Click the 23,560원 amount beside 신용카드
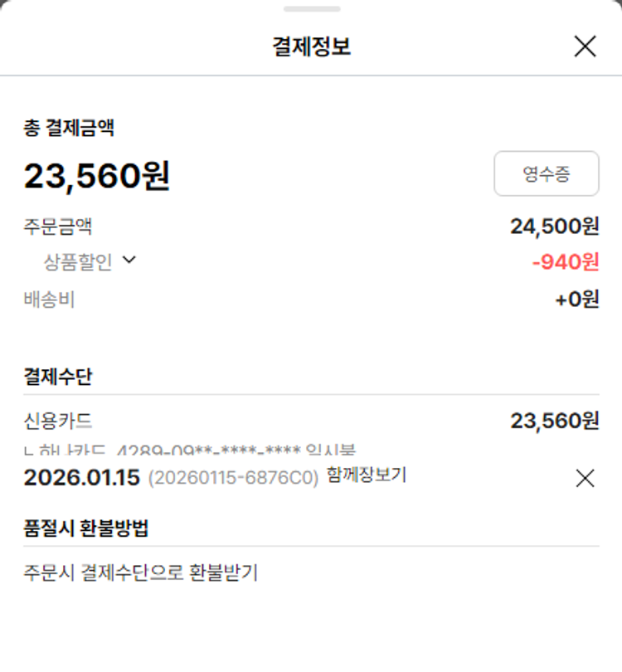The width and height of the screenshot is (622, 672). 554,421
